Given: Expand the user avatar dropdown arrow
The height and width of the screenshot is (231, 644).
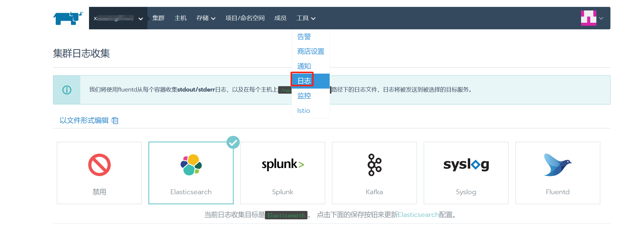Looking at the screenshot, I should tap(601, 18).
